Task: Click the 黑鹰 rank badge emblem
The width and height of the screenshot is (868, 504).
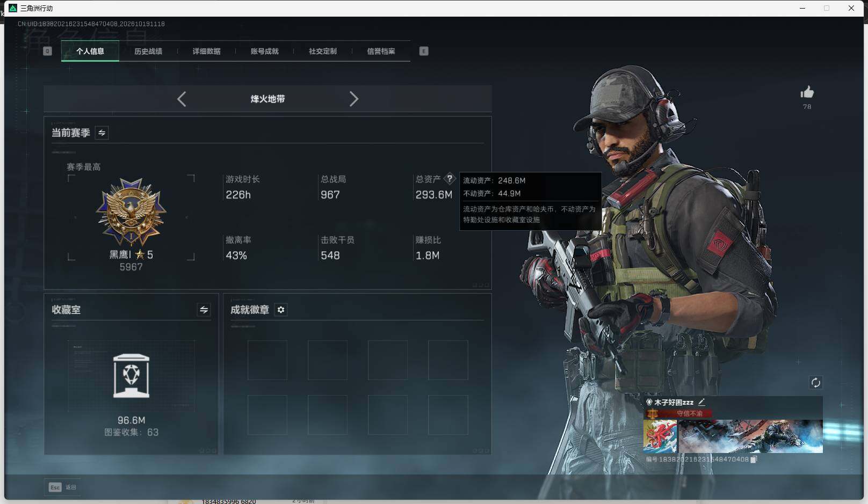Action: tap(131, 211)
